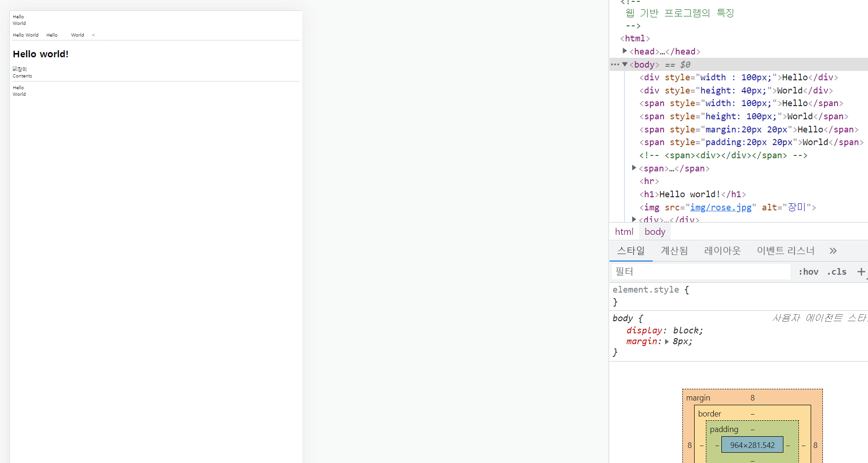Click the 964×281.542 content box in box model
Image resolution: width=868 pixels, height=463 pixels.
(752, 445)
